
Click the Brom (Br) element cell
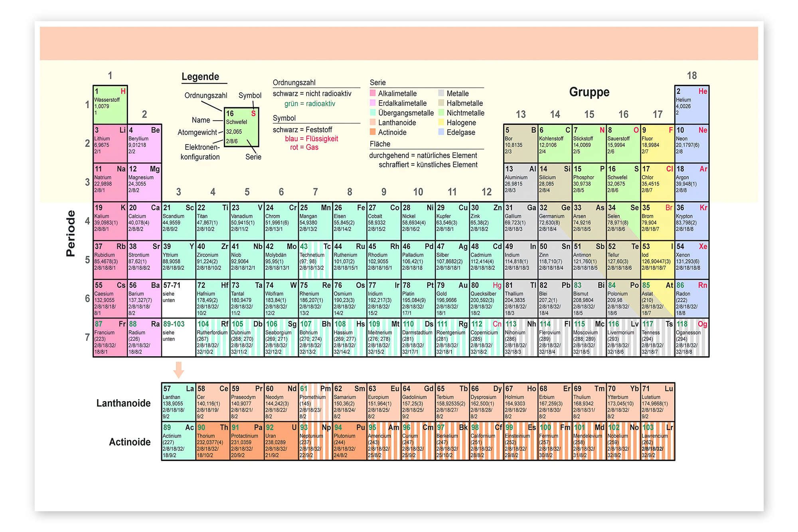pos(658,221)
